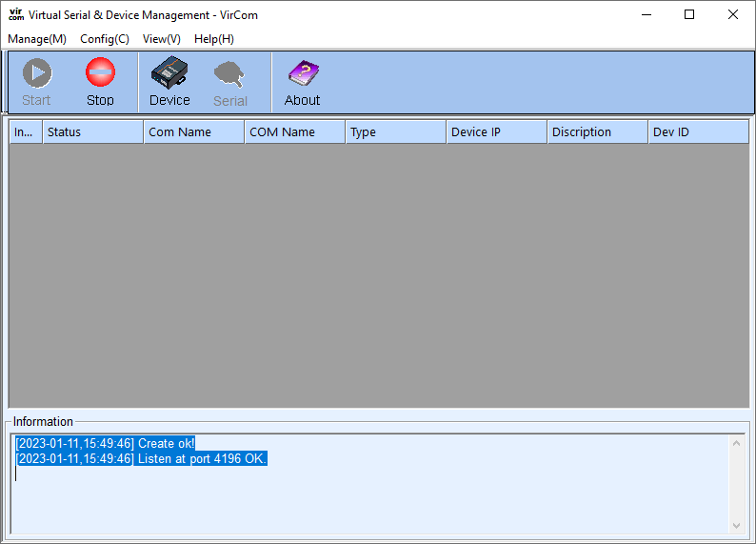This screenshot has height=544, width=756.
Task: Open the Help(H) menu
Action: click(214, 39)
